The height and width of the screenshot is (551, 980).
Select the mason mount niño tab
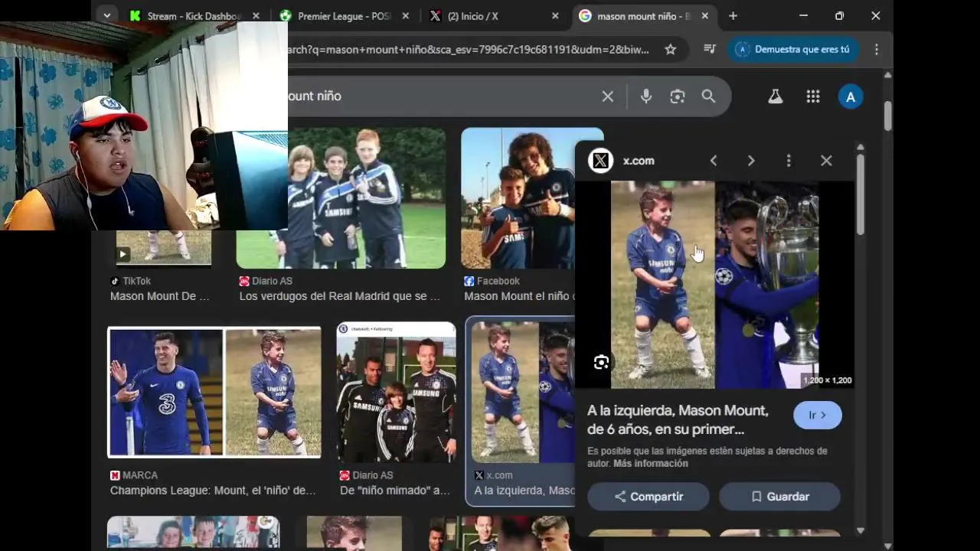tap(643, 16)
